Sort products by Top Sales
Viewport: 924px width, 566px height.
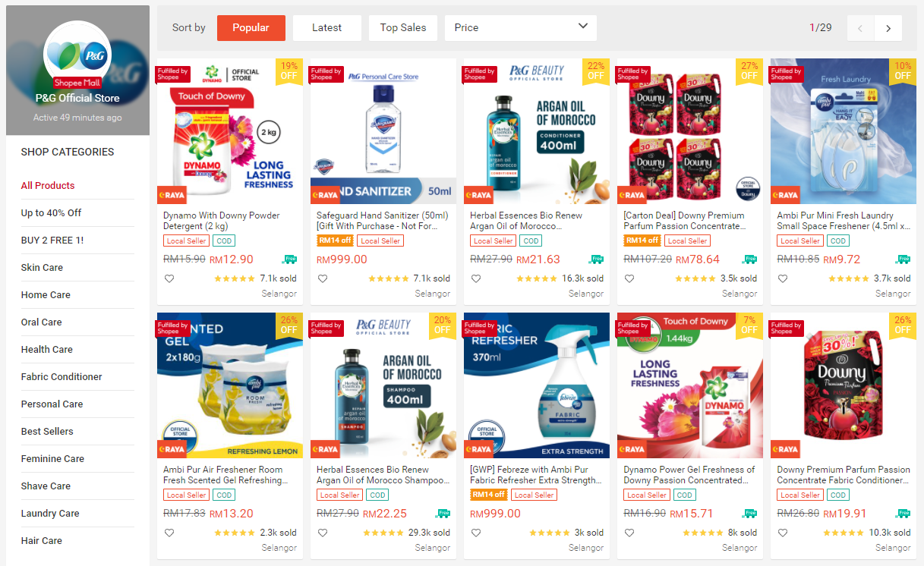403,28
